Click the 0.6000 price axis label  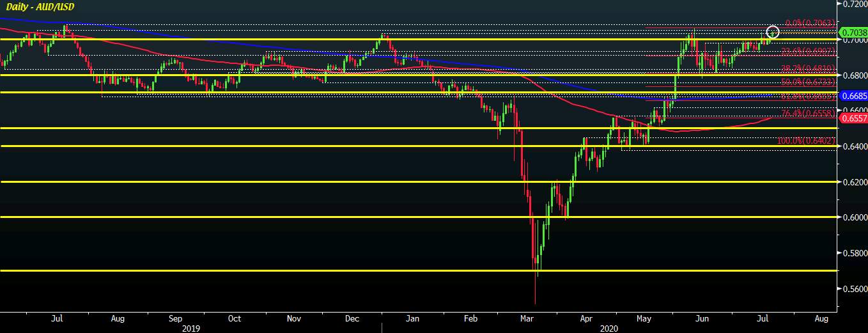(x=855, y=217)
